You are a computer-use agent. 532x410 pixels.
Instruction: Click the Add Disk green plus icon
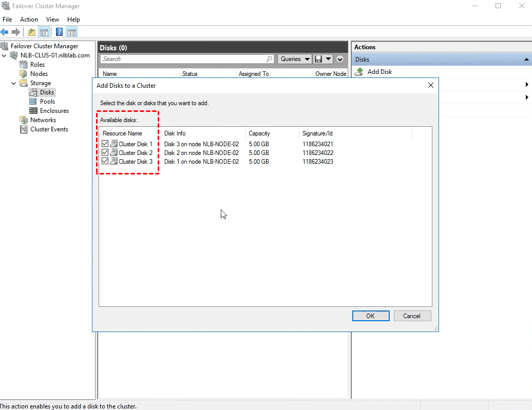359,71
